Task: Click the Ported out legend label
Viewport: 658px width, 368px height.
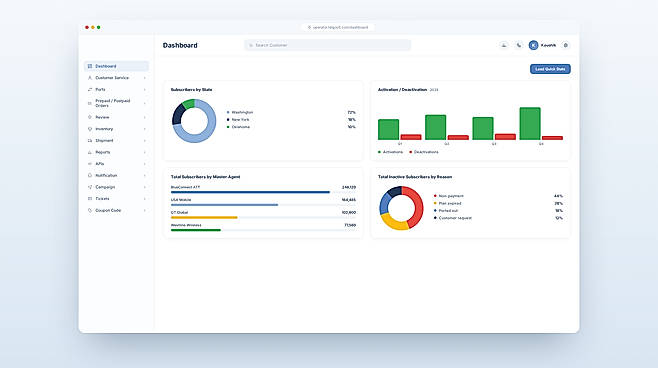Action: point(448,211)
